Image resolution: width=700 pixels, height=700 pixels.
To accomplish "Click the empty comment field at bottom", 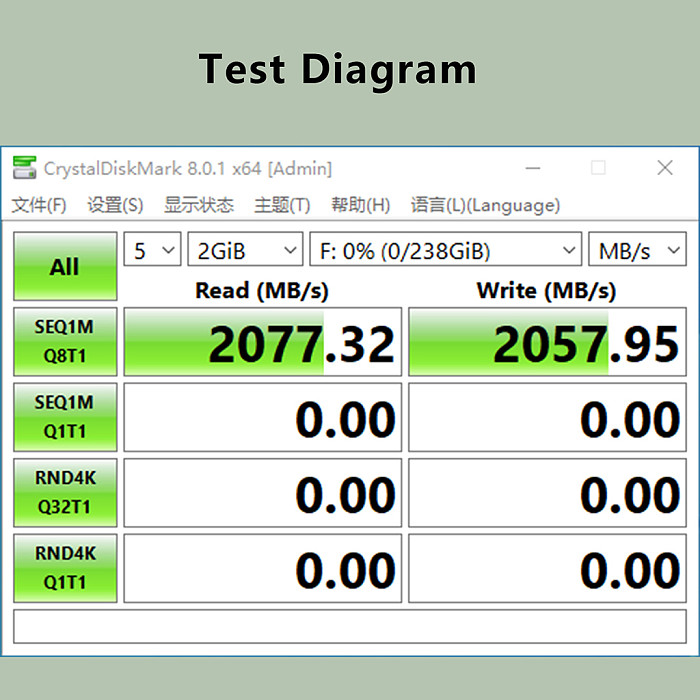I will tap(350, 626).
